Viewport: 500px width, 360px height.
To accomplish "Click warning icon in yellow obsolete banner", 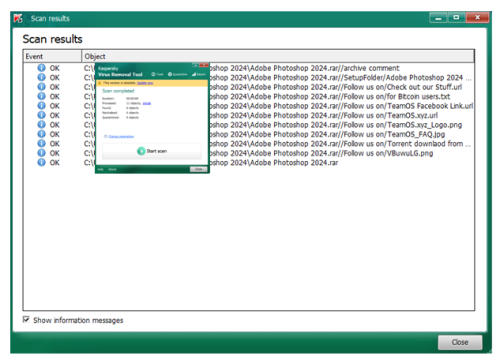I will click(x=99, y=83).
